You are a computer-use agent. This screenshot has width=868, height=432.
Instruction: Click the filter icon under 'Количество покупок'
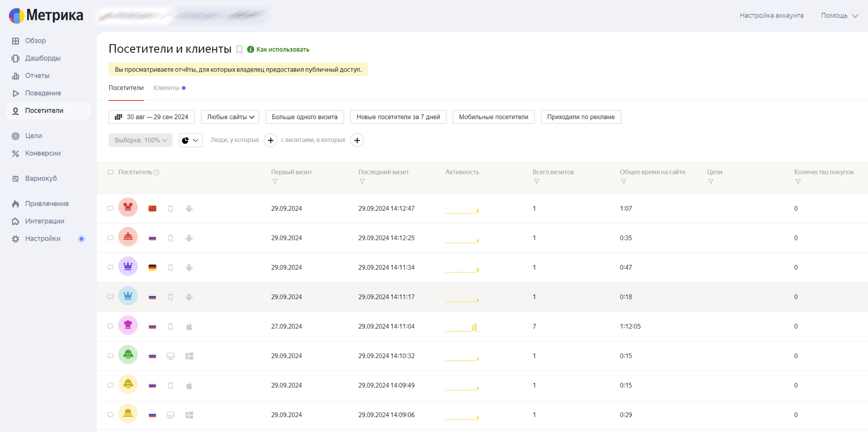click(x=798, y=181)
